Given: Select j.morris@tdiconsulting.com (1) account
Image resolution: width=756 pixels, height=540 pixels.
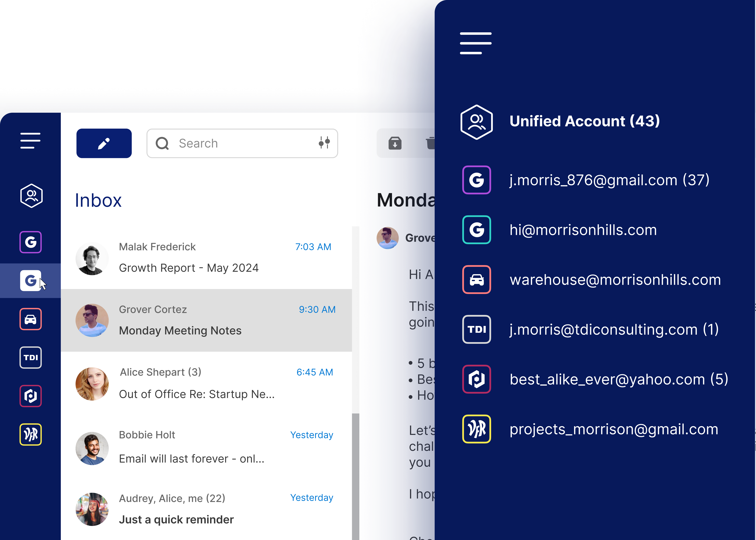Looking at the screenshot, I should pyautogui.click(x=614, y=329).
